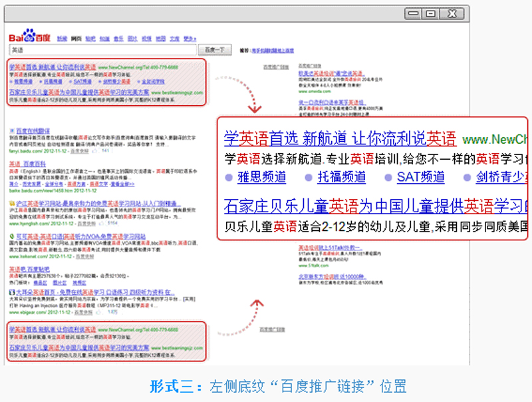Open SAT频道 sublink in top ad block
Screen dimensions: 532x402
82,81
